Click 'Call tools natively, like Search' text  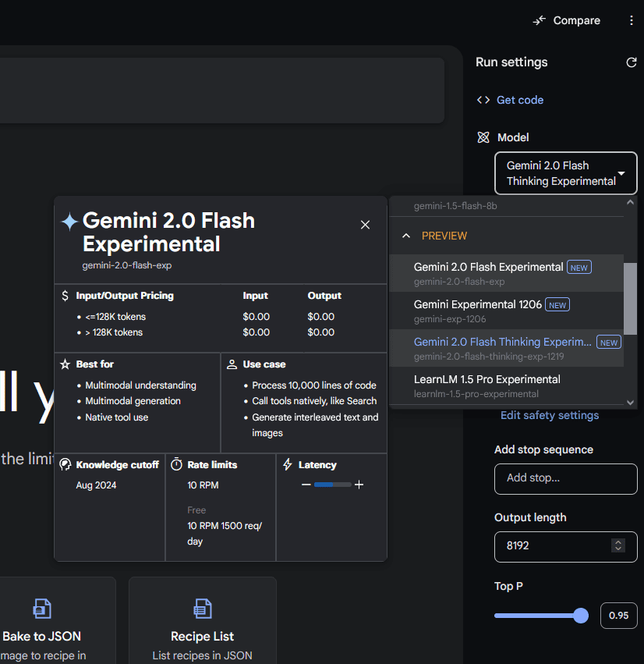click(x=314, y=401)
